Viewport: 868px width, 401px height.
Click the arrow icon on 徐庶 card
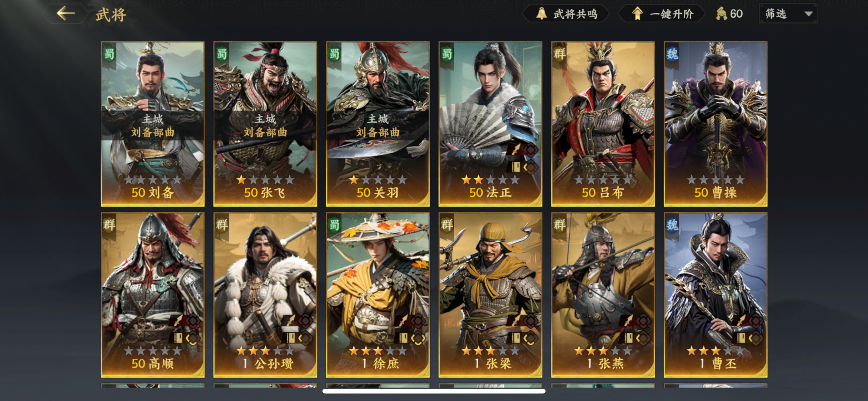[403, 320]
